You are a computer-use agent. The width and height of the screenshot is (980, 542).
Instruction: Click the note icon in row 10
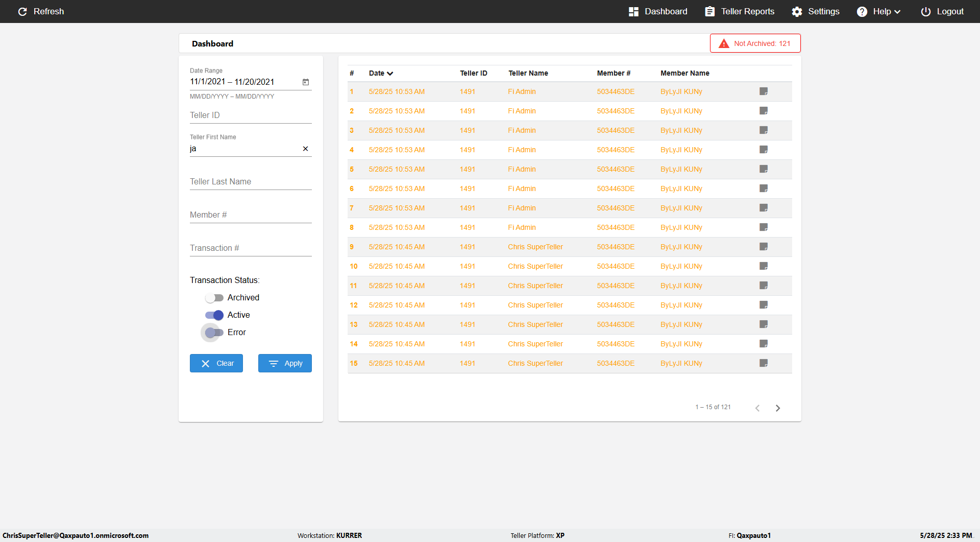pyautogui.click(x=764, y=266)
